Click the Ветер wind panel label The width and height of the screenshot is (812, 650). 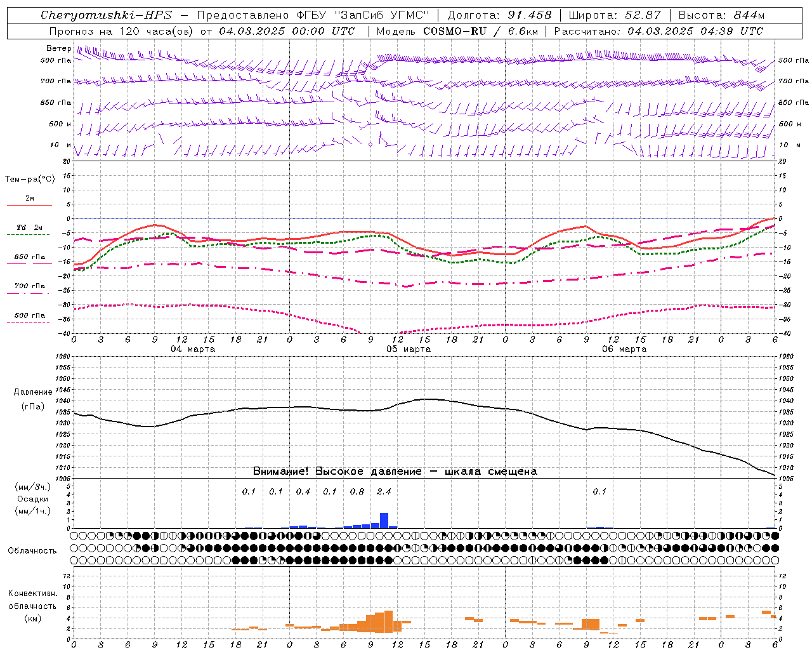click(x=58, y=48)
